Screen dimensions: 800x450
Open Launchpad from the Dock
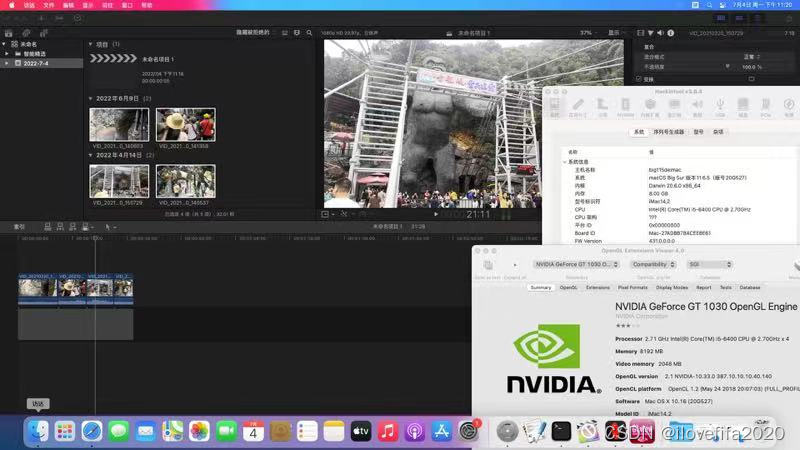click(65, 432)
